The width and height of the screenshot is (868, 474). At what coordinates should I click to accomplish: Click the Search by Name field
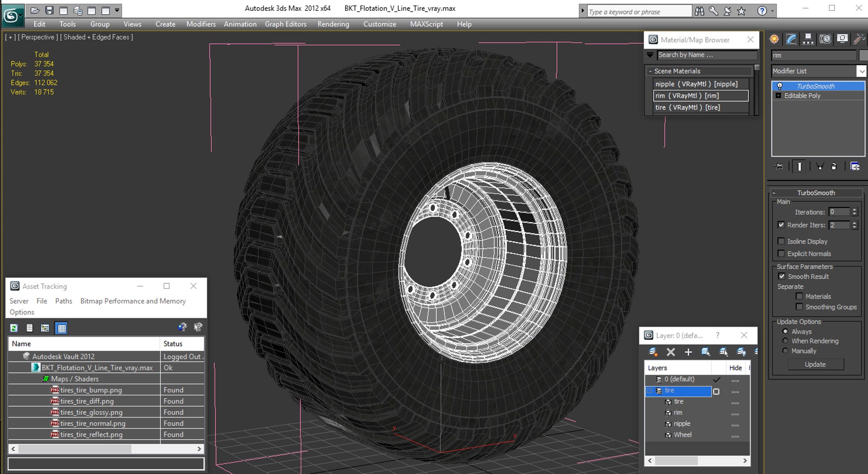pyautogui.click(x=707, y=55)
